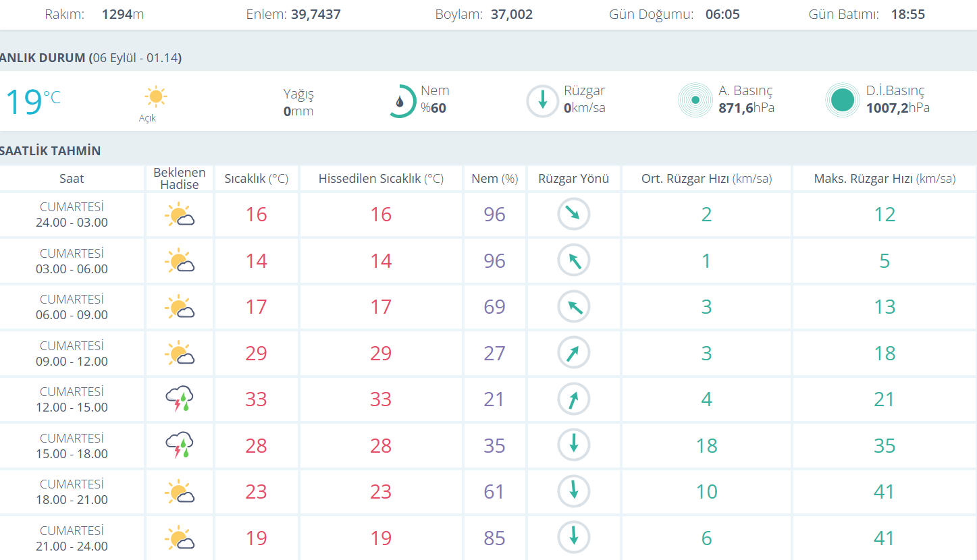Screen dimensions: 977x560
Task: Click the current wind direction arrow icon
Action: pos(542,101)
